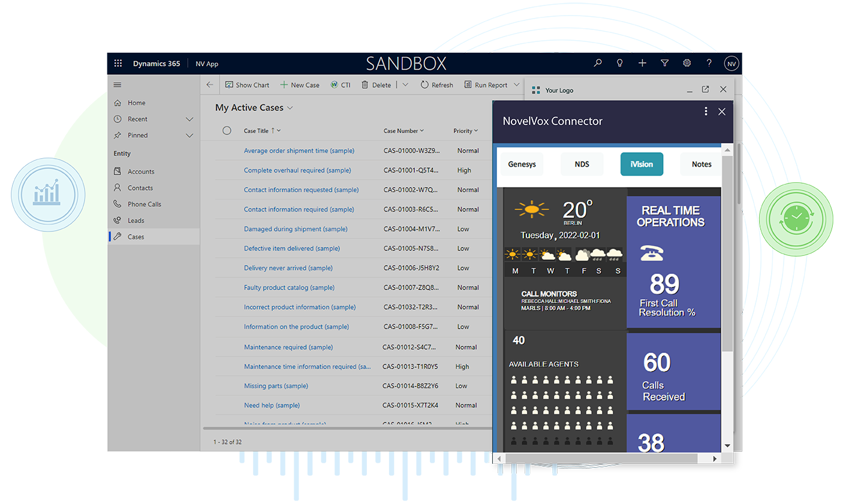Viewport: 849px width, 504px height.
Task: Open the My Active Cases view selector
Action: pos(254,108)
